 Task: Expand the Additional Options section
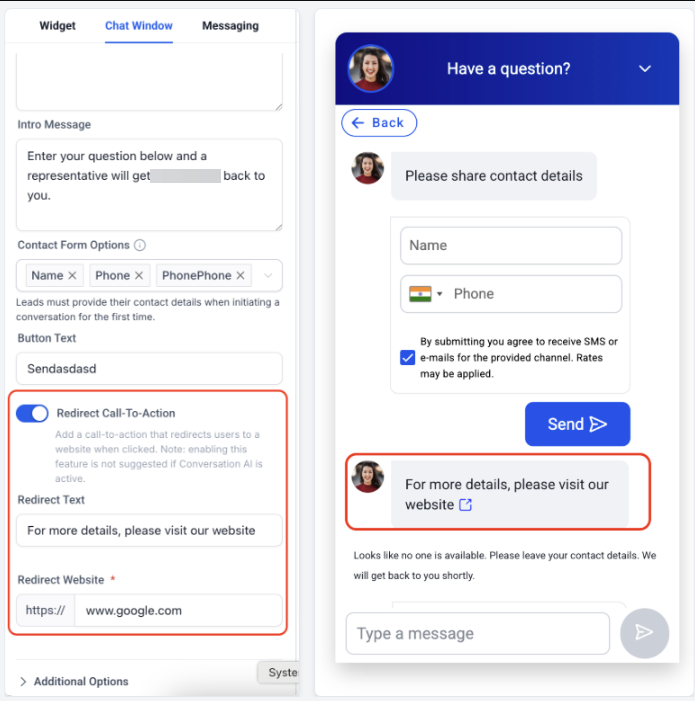[74, 681]
